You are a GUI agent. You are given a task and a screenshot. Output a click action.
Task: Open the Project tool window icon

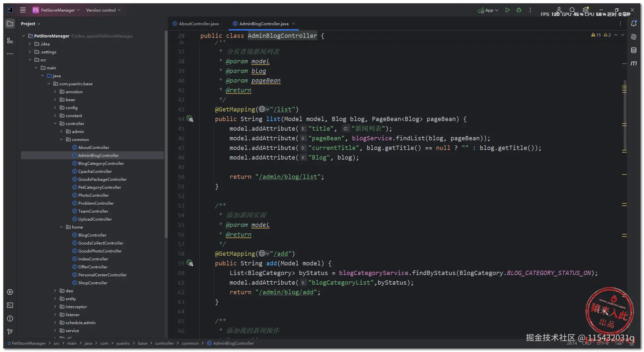[x=10, y=24]
